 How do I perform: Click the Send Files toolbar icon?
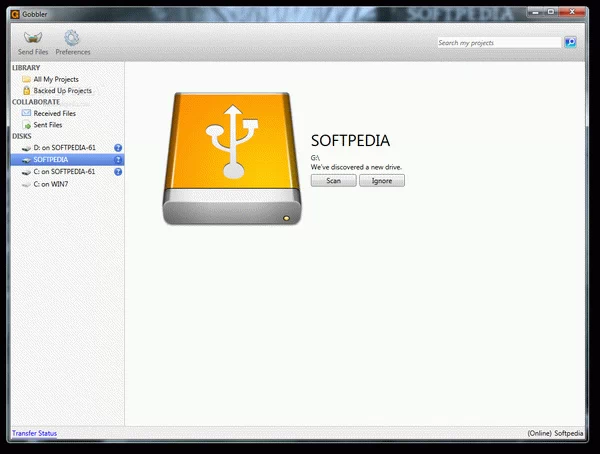tap(32, 38)
